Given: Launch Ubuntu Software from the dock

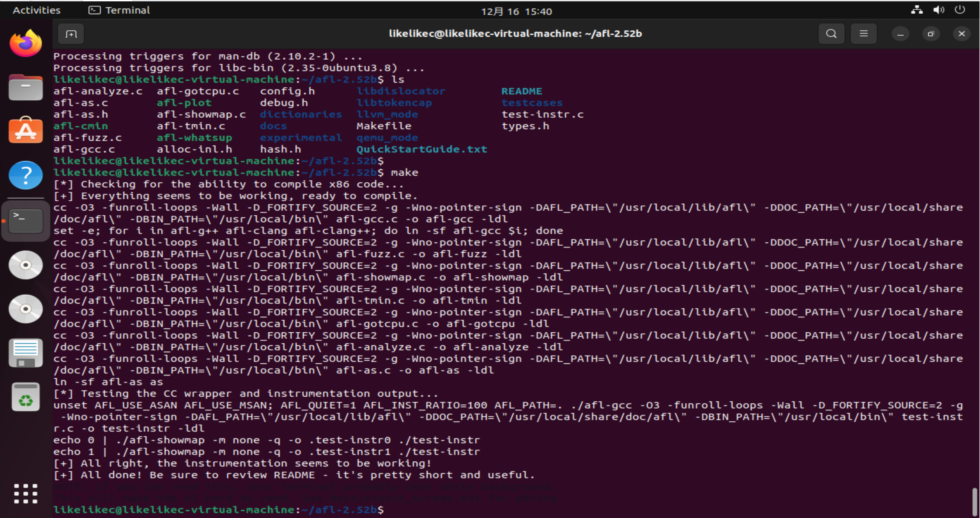Looking at the screenshot, I should coord(25,131).
